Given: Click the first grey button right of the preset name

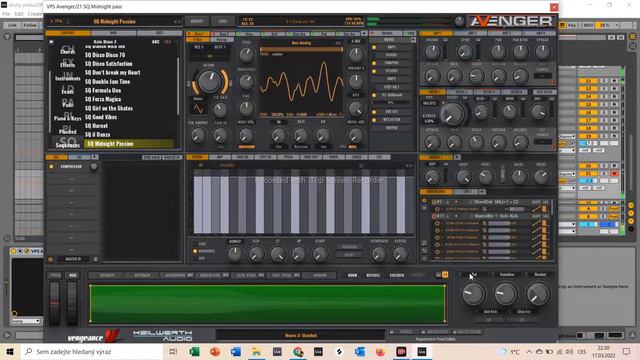Looking at the screenshot, I should (197, 21).
